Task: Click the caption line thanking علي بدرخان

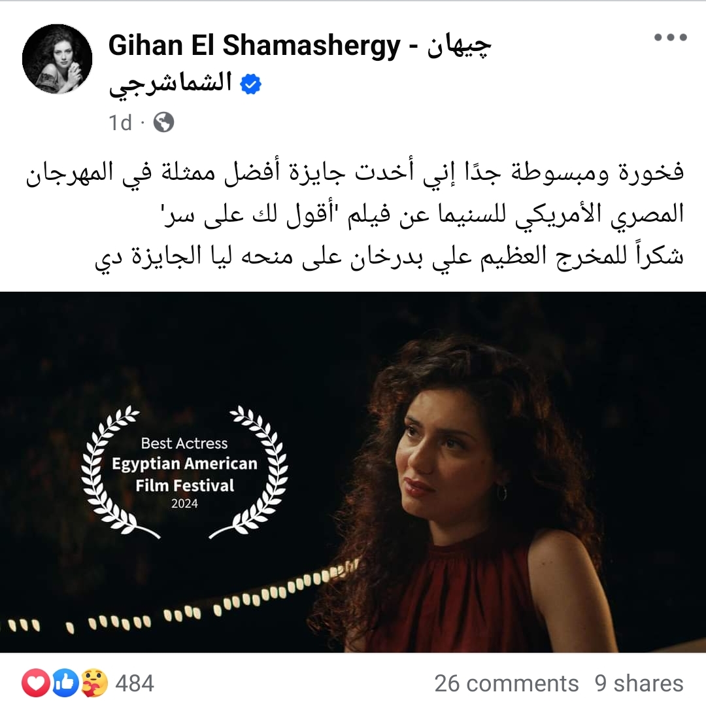Action: (x=390, y=256)
